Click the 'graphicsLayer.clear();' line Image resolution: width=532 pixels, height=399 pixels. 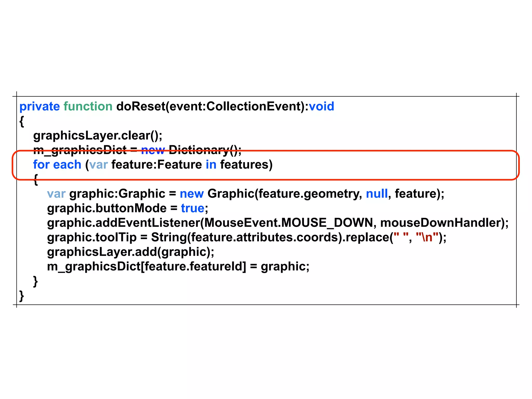(x=98, y=136)
